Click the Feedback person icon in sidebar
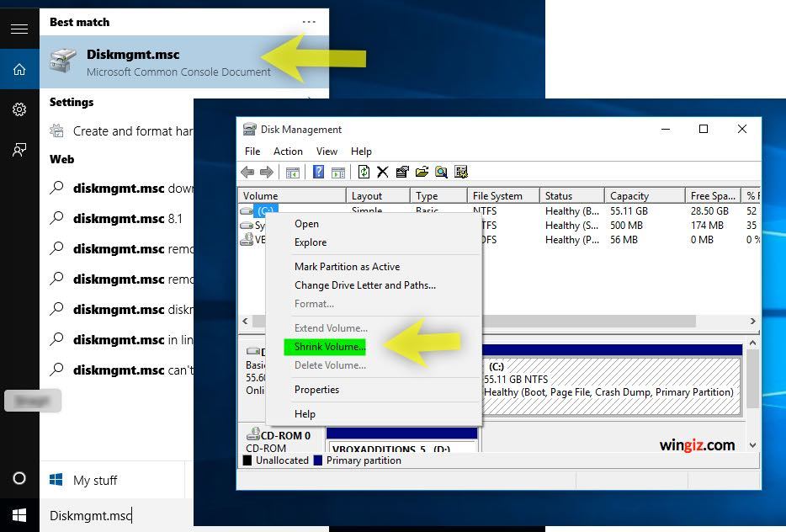This screenshot has width=786, height=532. 19,150
